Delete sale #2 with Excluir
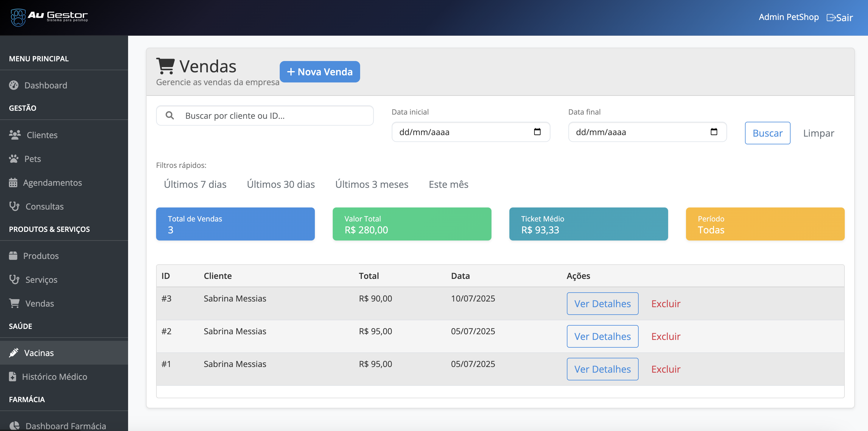This screenshot has height=431, width=868. (666, 336)
